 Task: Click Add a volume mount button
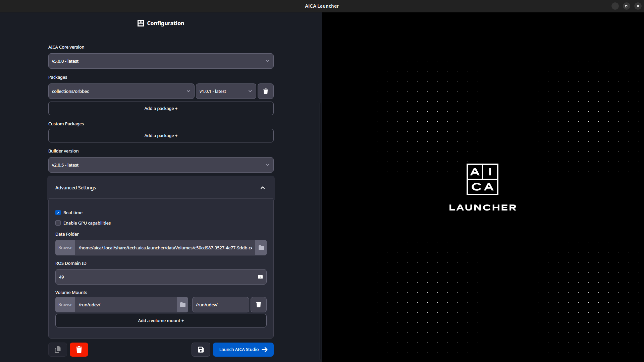[161, 321]
